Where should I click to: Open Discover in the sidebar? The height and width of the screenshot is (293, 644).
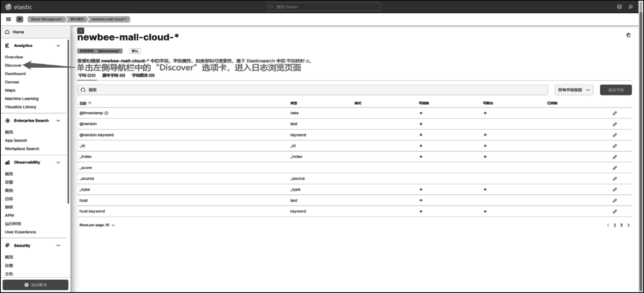13,65
